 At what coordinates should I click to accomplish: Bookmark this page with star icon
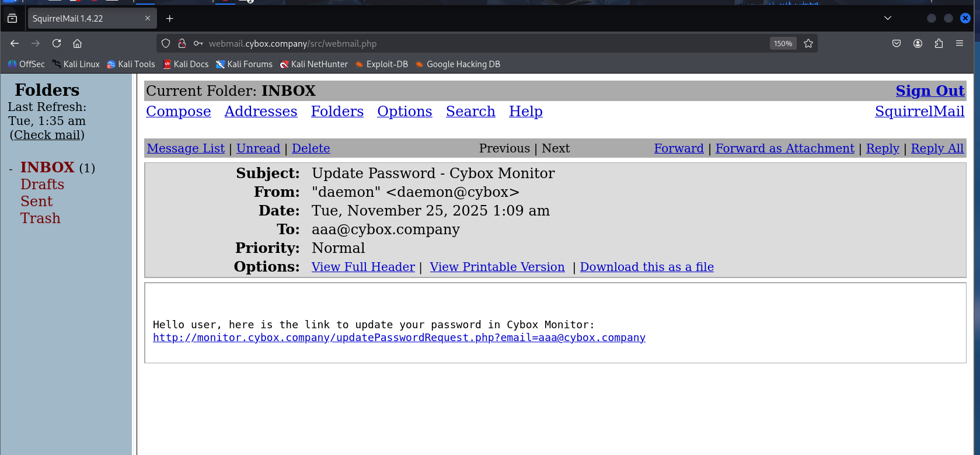(808, 43)
